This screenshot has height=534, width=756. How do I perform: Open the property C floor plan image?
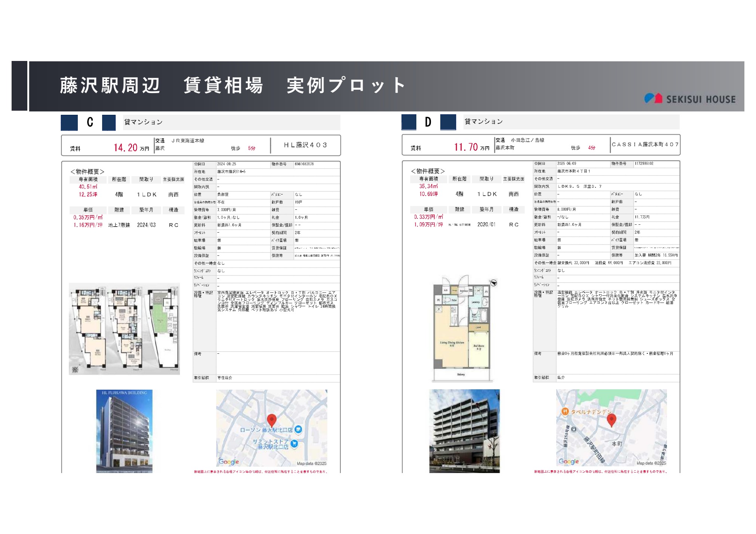(124, 329)
